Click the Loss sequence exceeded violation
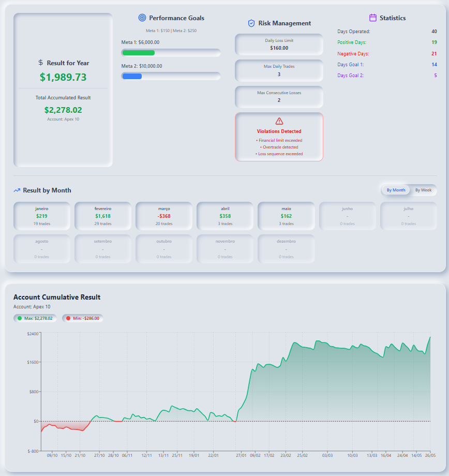 click(279, 154)
